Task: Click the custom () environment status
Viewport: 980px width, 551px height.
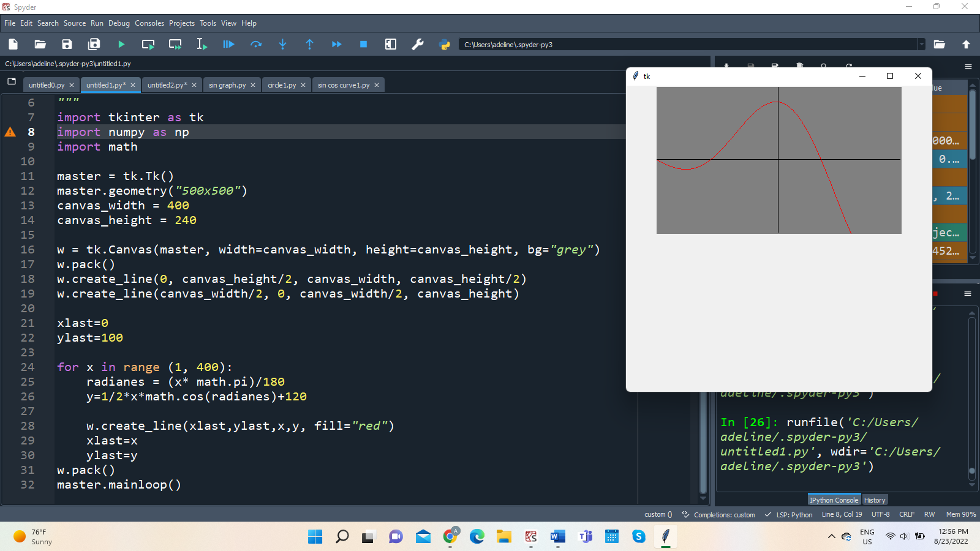Action: (x=658, y=514)
